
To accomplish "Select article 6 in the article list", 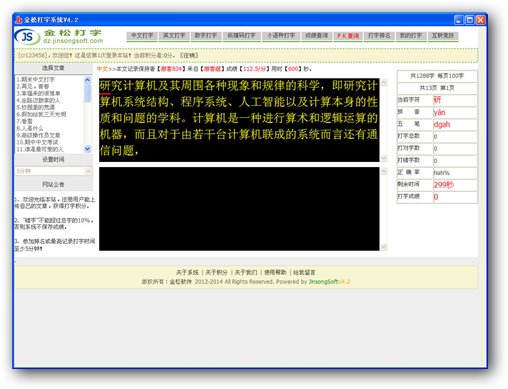I will (x=41, y=114).
